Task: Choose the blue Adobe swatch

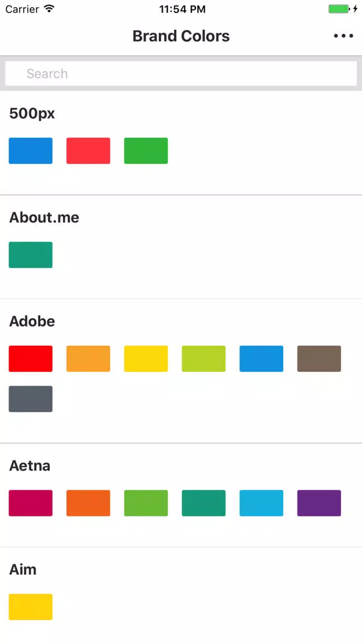Action: click(262, 358)
